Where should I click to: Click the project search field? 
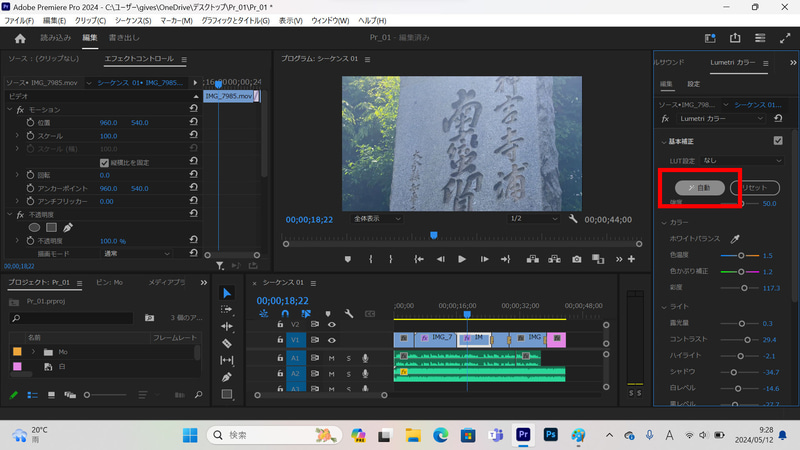pyautogui.click(x=71, y=318)
